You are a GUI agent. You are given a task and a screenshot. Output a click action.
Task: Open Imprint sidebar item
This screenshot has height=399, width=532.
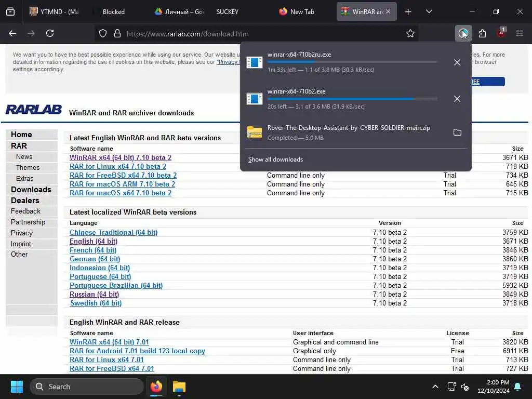pyautogui.click(x=21, y=244)
